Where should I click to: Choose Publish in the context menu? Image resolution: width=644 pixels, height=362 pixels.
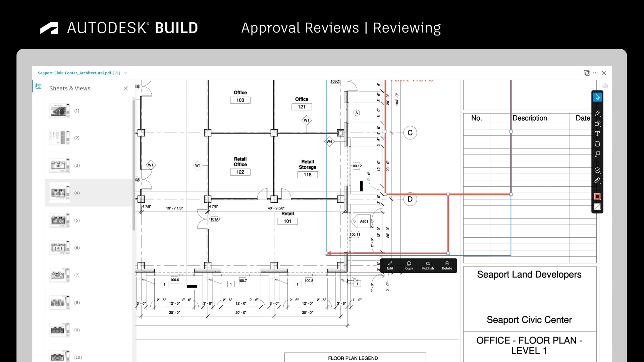point(428,265)
